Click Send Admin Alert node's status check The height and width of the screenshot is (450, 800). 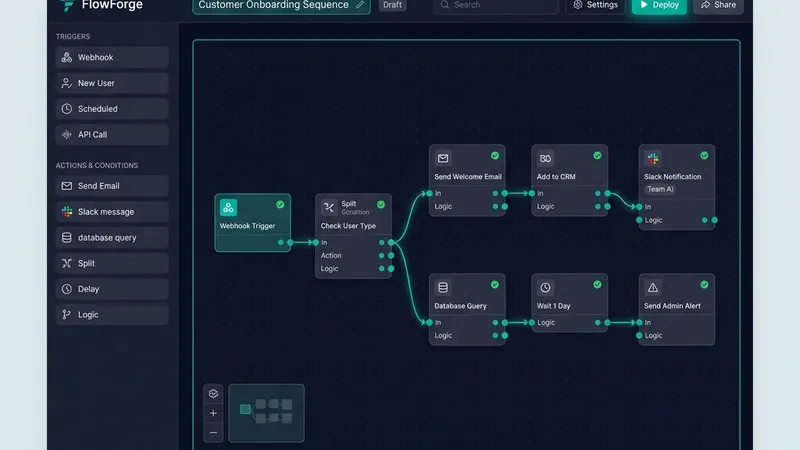[704, 285]
